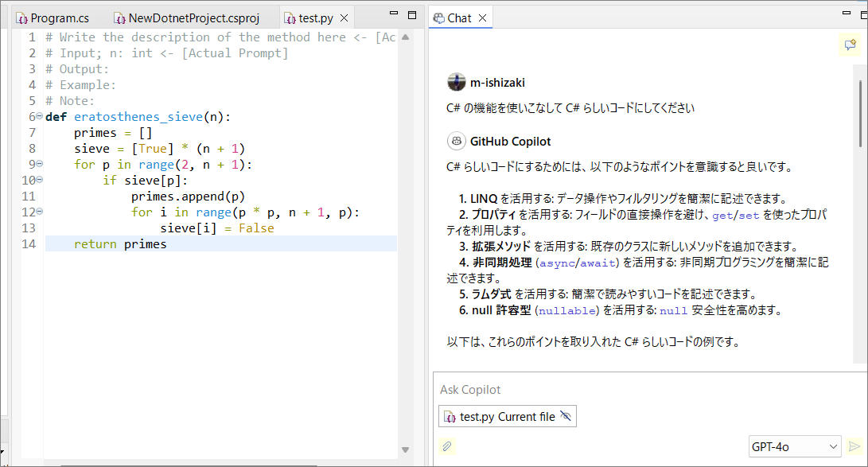The height and width of the screenshot is (467, 868).
Task: Click the Chat panel vertical scrollbar
Action: [x=861, y=113]
